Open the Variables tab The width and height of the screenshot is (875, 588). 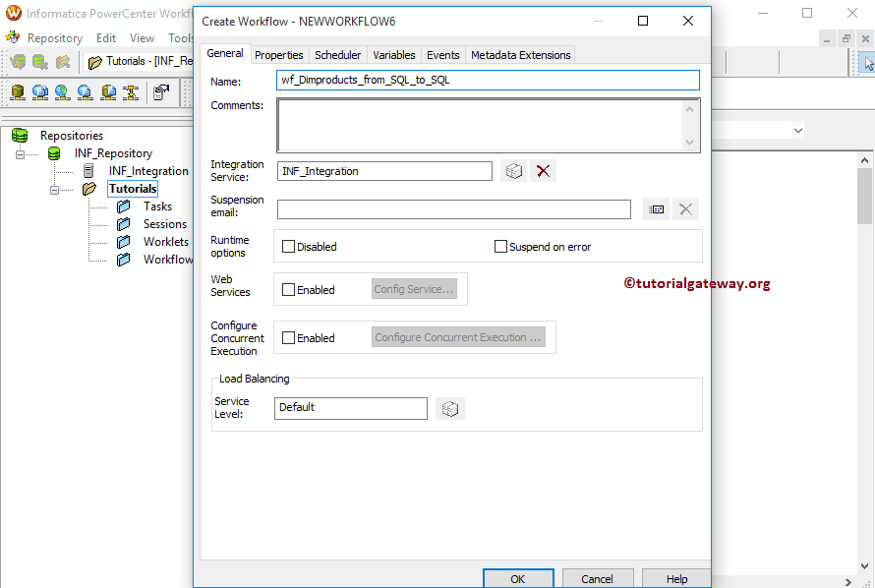[394, 55]
